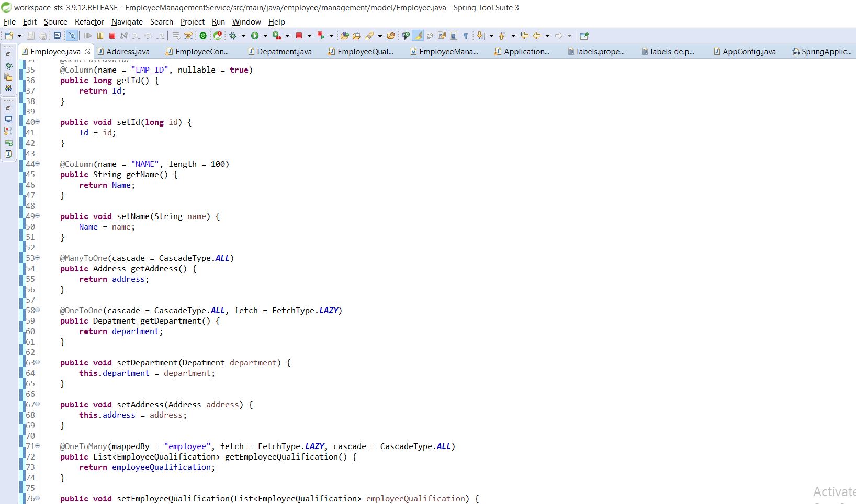Switch to the Address.java tab
The image size is (856, 504).
(x=123, y=51)
